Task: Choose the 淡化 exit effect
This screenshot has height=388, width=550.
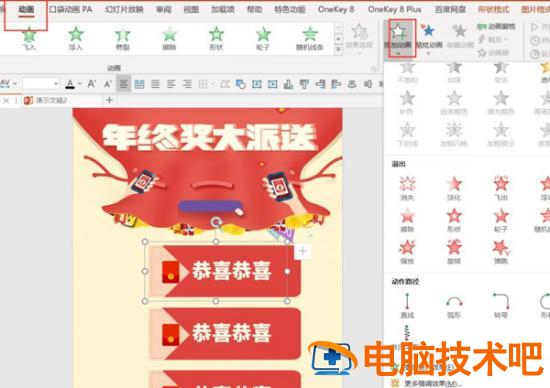Action: tap(454, 188)
